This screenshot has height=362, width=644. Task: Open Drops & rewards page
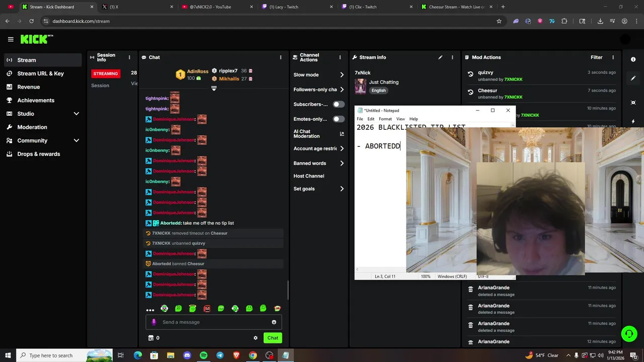pos(39,154)
